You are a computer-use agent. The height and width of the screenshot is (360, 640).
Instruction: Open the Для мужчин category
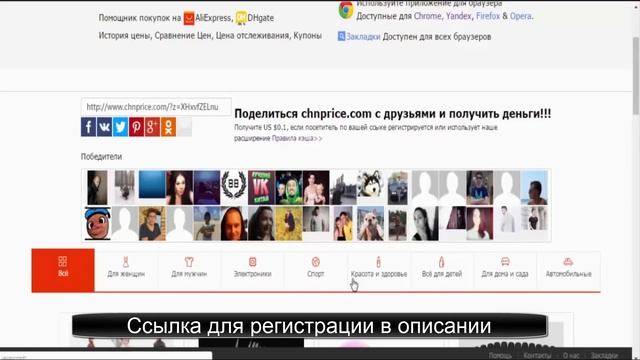click(189, 270)
